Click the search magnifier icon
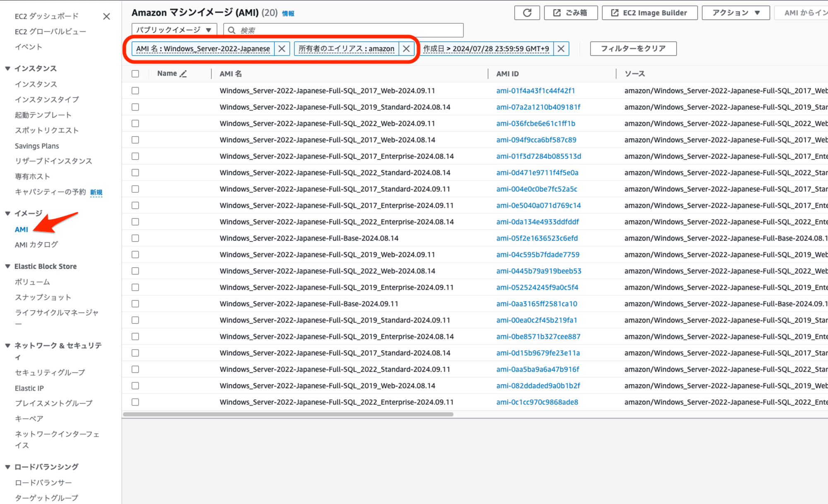Viewport: 828px width, 504px height. click(x=232, y=30)
